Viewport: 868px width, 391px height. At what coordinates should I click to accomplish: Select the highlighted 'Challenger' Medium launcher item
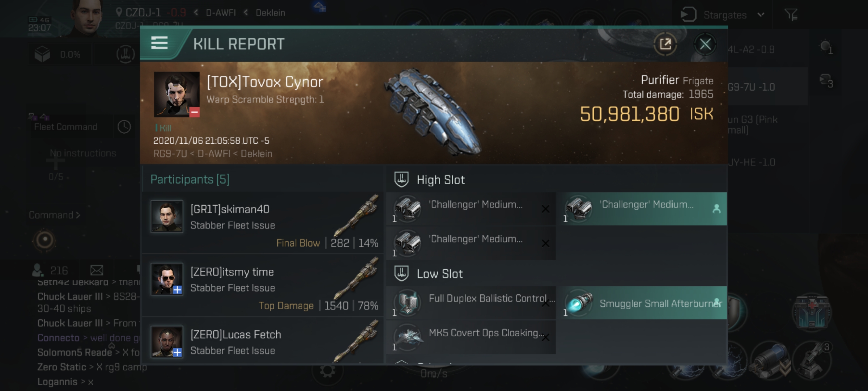[x=642, y=209]
